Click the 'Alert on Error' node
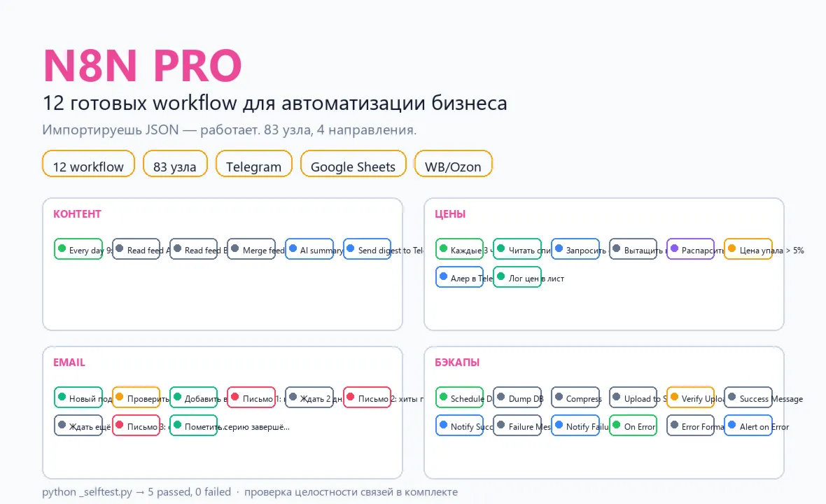The width and height of the screenshot is (826, 504). (748, 426)
